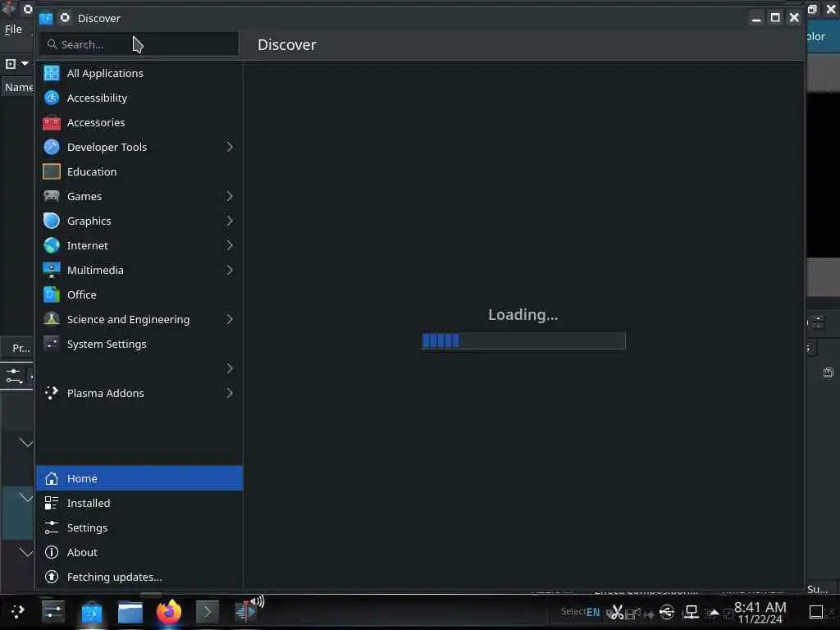Open the file manager from taskbar
Screen dimensions: 840x630
(x=130, y=612)
